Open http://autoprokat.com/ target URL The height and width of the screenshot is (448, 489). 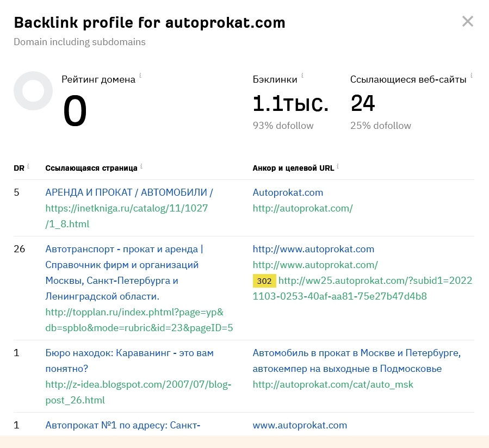pos(302,208)
